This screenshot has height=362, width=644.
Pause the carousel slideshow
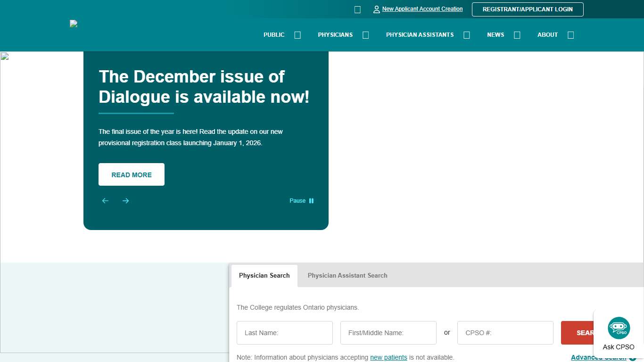(302, 201)
